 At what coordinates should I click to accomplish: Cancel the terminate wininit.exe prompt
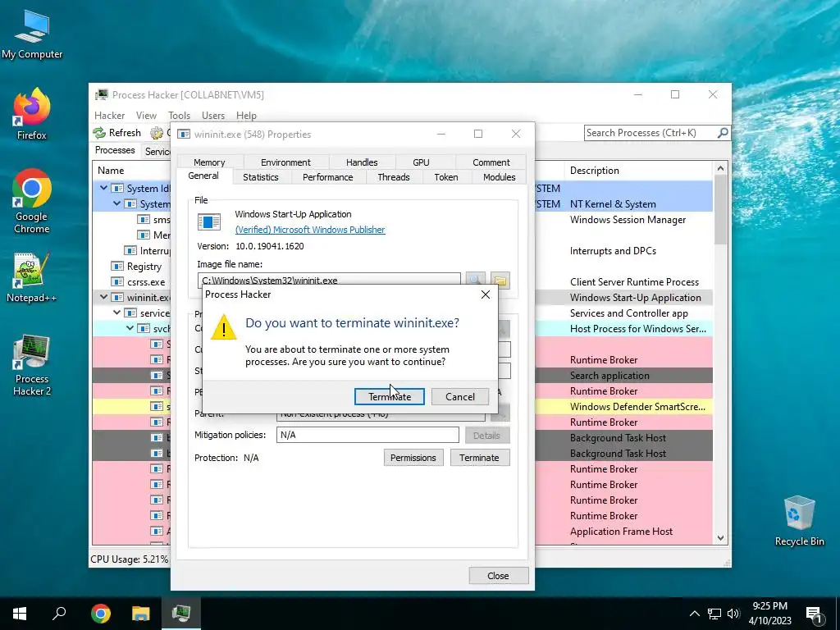point(460,396)
